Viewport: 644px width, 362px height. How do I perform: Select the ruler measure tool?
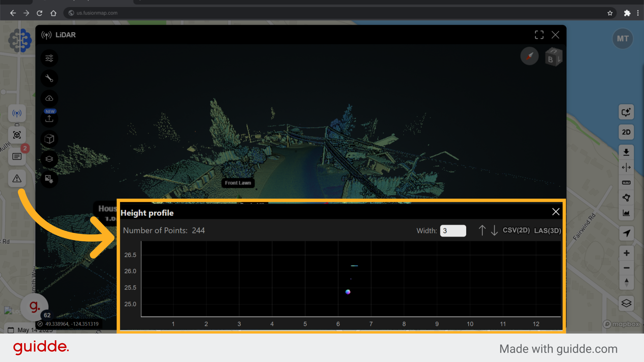(626, 183)
